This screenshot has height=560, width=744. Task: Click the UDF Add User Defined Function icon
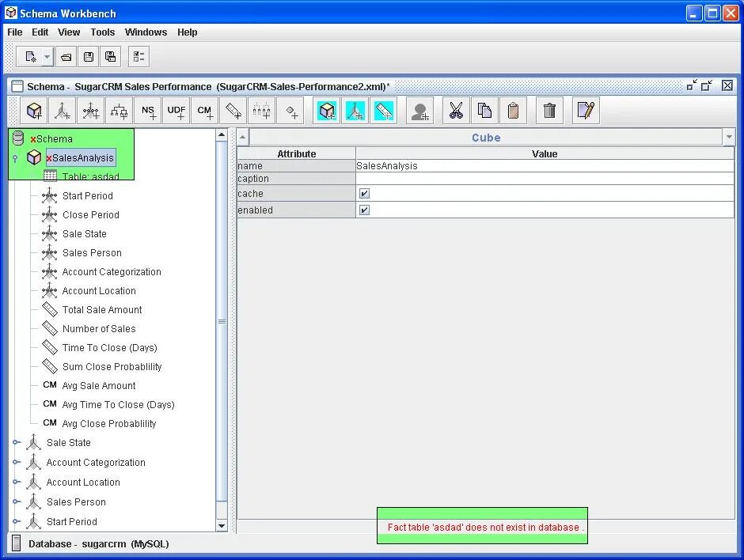pos(176,111)
